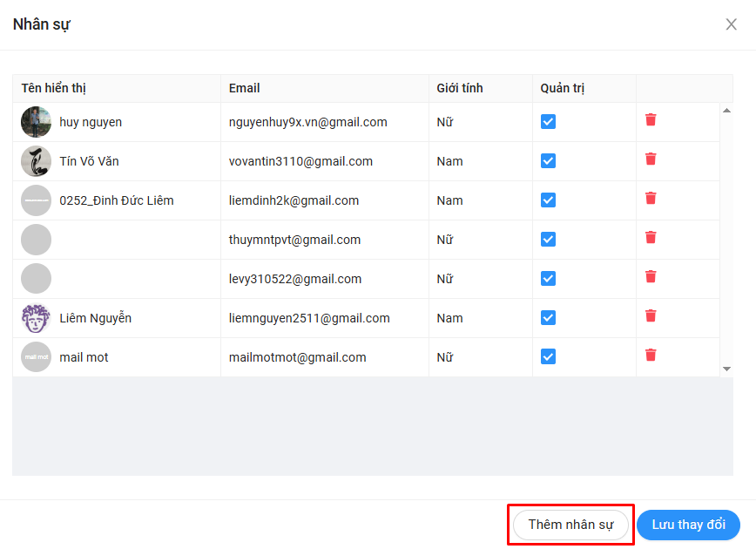The height and width of the screenshot is (549, 756).
Task: Delete the thuymntpvt@gmail.com row
Action: pyautogui.click(x=651, y=238)
